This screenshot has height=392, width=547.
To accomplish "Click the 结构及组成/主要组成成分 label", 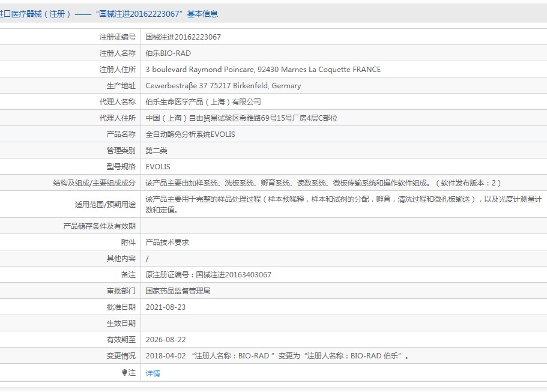I will click(x=94, y=183).
